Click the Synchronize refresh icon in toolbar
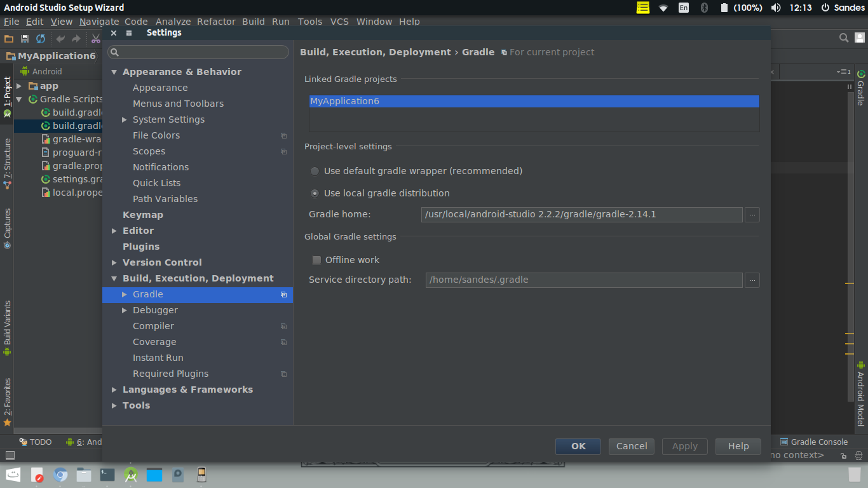Screen dimensions: 868x488 (x=41, y=39)
